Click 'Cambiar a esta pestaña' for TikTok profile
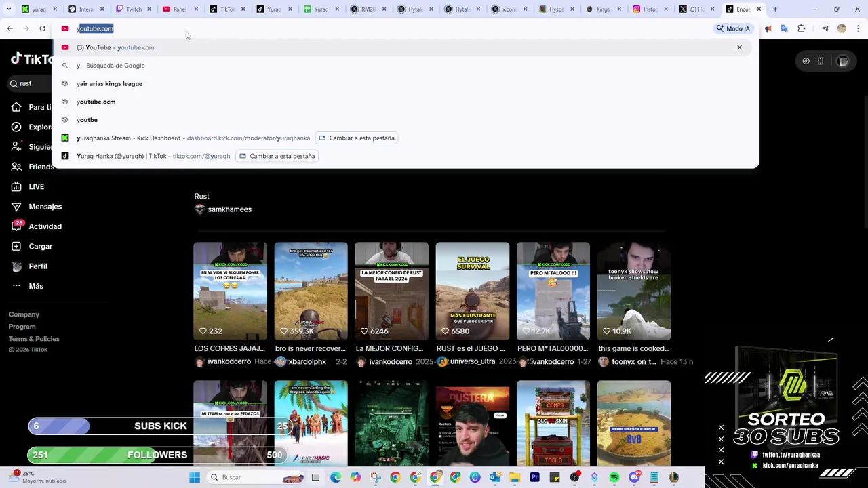 pos(277,156)
